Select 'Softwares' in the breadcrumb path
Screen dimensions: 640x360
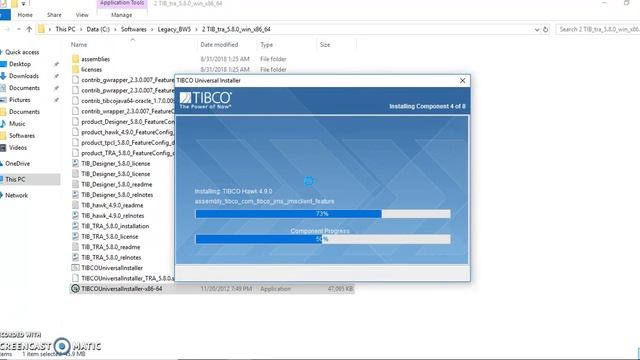pos(133,29)
